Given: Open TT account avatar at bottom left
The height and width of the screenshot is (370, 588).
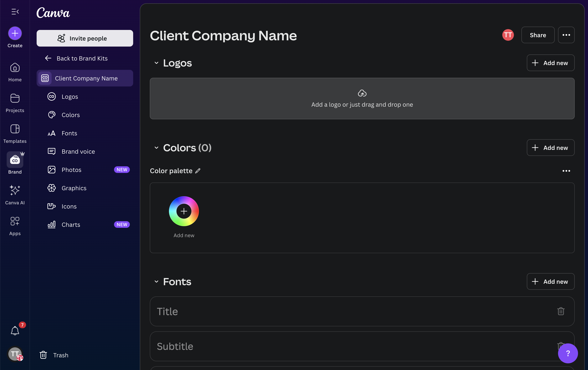Looking at the screenshot, I should point(15,354).
